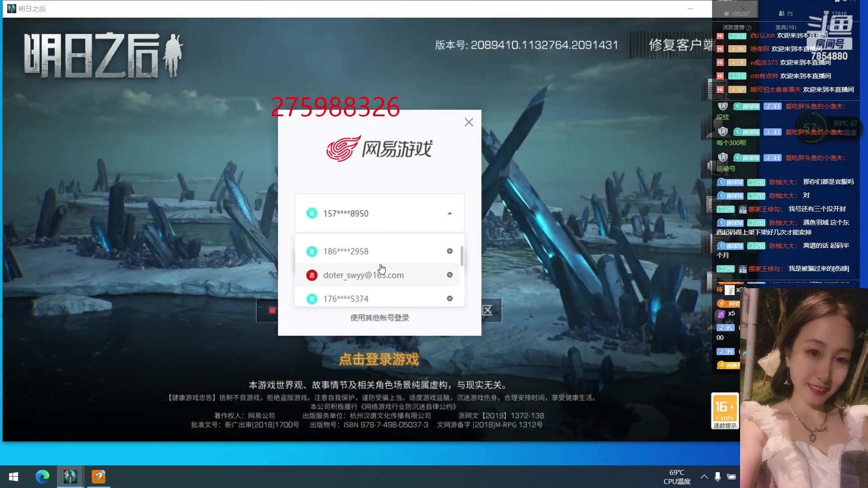Image resolution: width=868 pixels, height=488 pixels.
Task: Open Microsoft Edge from taskbar
Action: click(x=42, y=477)
